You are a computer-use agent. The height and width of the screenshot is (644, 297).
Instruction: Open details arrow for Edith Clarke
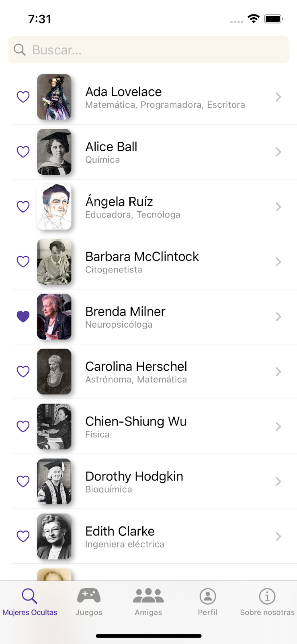(x=278, y=537)
